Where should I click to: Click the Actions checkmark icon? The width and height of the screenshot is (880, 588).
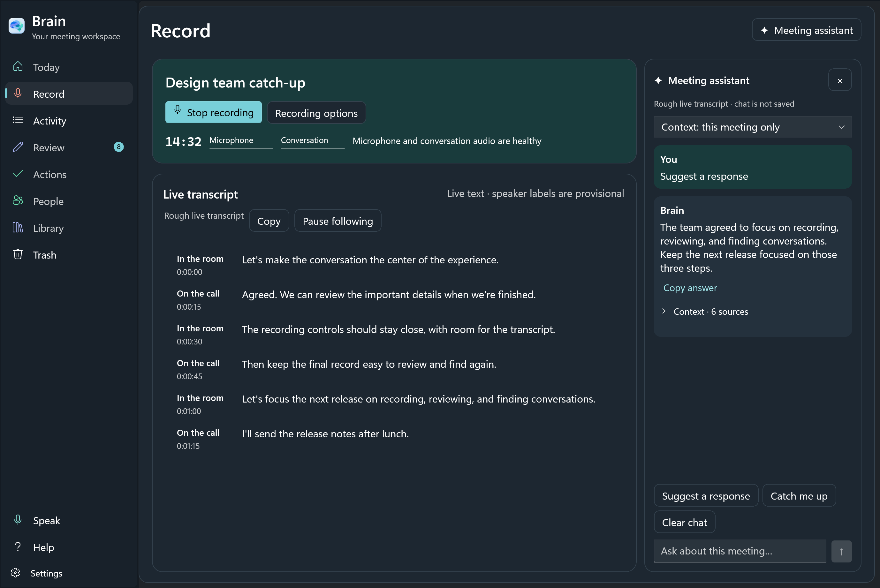click(x=18, y=174)
